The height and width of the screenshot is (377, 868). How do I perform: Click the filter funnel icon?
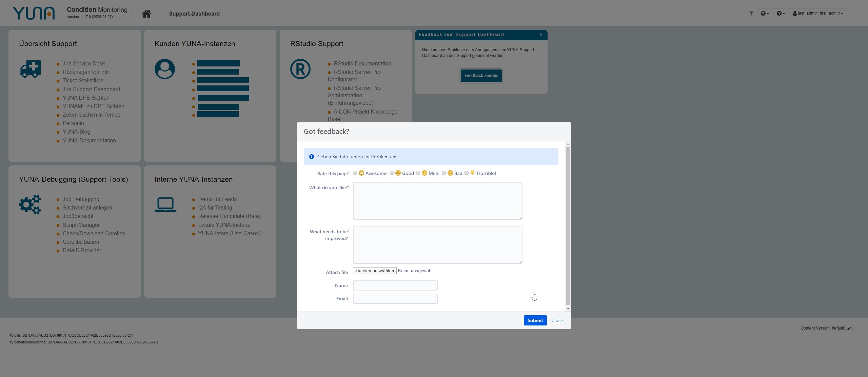tap(751, 13)
